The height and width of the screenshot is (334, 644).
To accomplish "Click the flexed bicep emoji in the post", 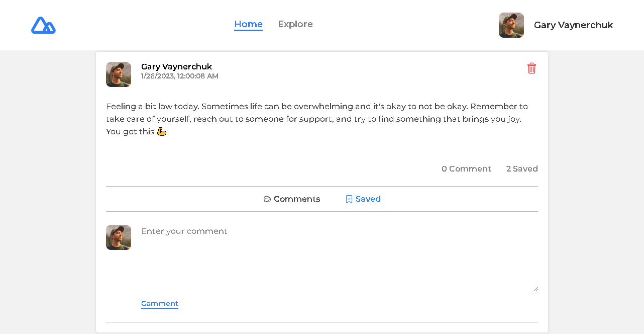I will point(161,132).
